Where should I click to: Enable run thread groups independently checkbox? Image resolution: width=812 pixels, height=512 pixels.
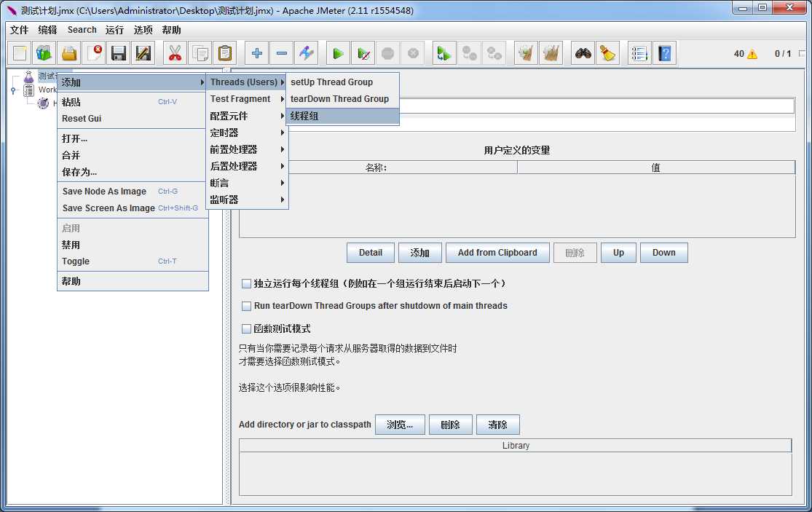pyautogui.click(x=246, y=284)
